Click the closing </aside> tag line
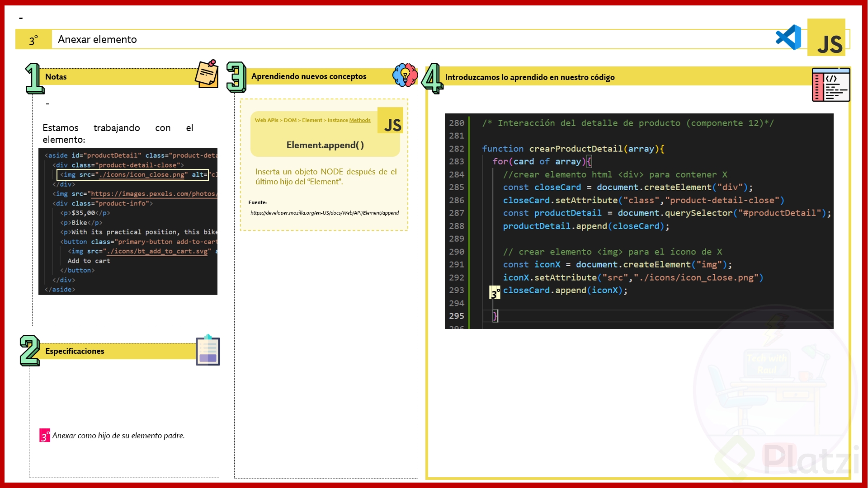 [x=60, y=289]
